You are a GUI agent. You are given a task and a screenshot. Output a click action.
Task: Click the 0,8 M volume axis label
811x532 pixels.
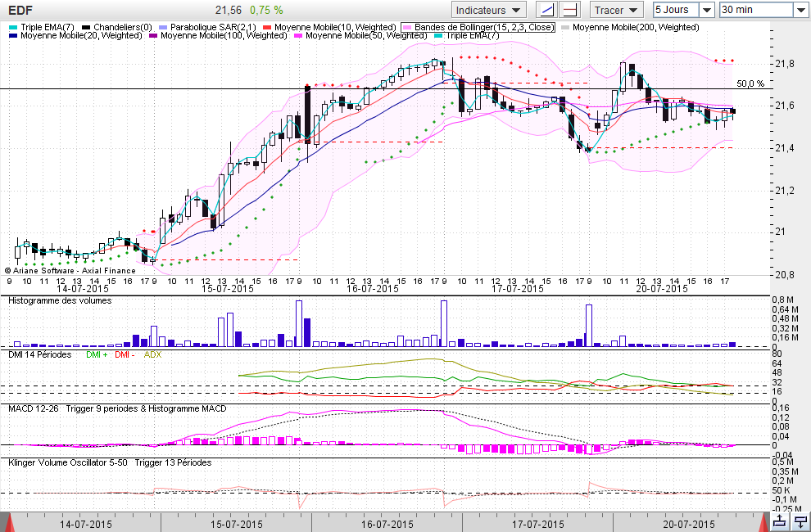[782, 300]
